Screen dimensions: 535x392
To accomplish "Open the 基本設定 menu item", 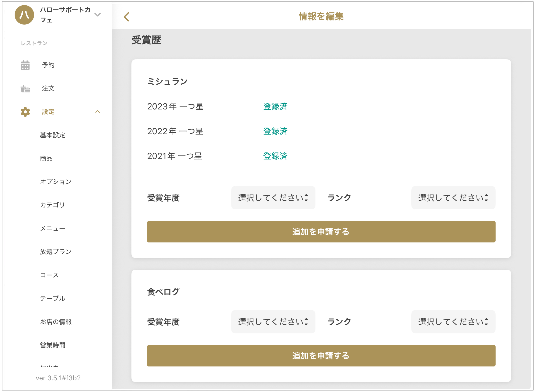I will 53,135.
